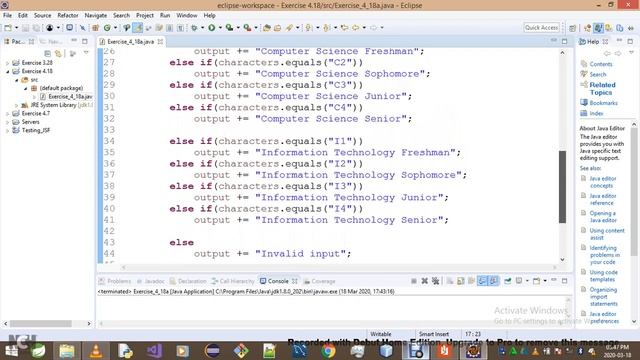
Task: Click the Debug (bug) toolbar button
Action: 194,28
